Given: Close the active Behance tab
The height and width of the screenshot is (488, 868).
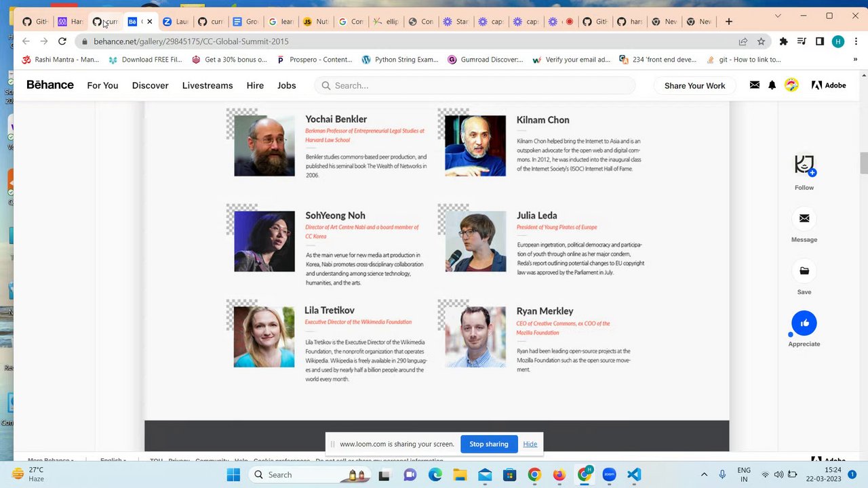Looking at the screenshot, I should (150, 22).
